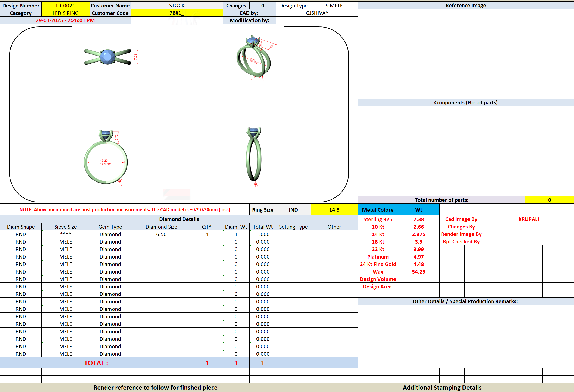Select the Gem Type column header

(x=110, y=227)
